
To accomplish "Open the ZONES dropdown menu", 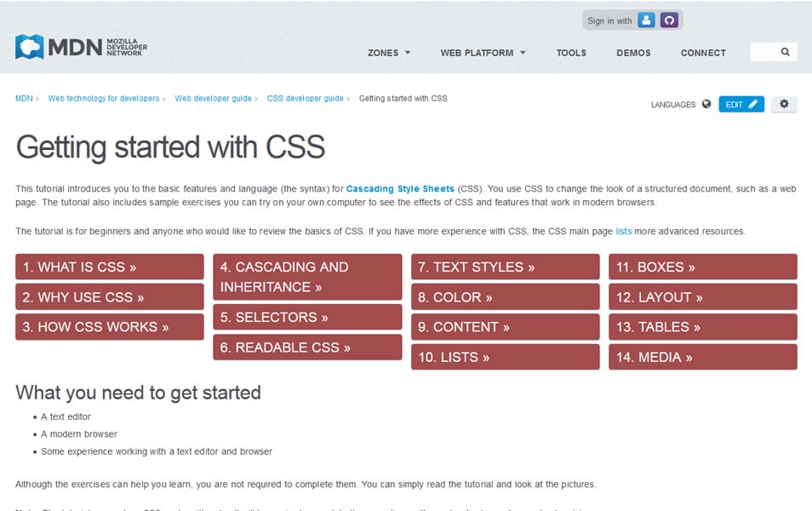I will (x=388, y=53).
